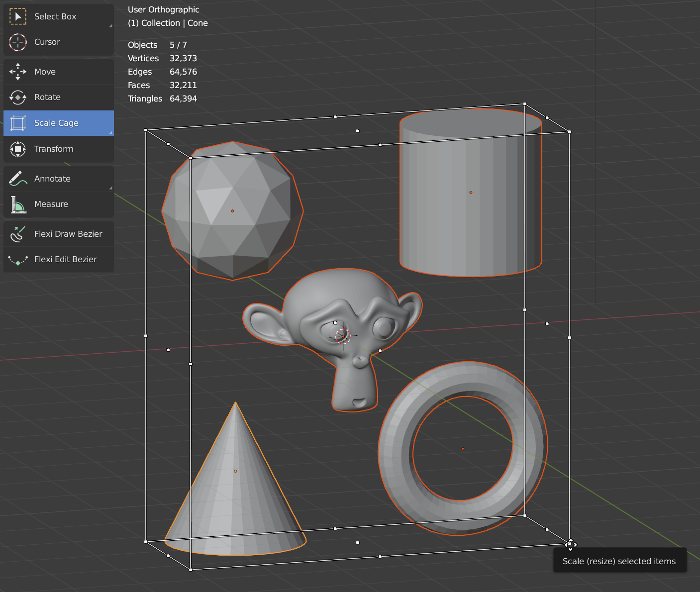The height and width of the screenshot is (592, 700).
Task: Click the cylinder's origin point dot
Action: tap(470, 192)
